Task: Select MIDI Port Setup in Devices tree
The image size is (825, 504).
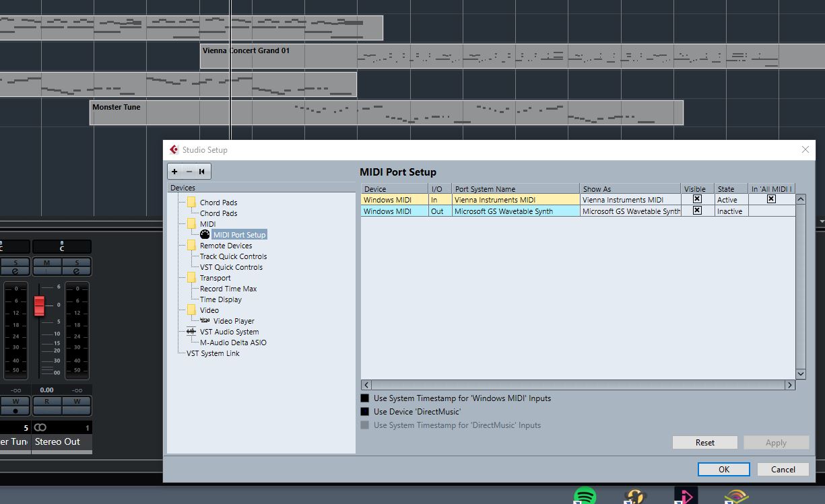Action: coord(239,235)
